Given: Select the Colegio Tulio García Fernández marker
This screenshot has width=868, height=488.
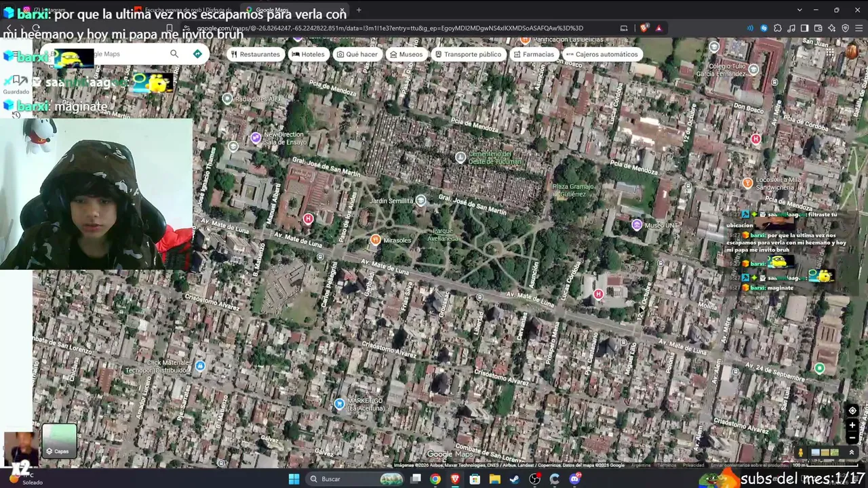Looking at the screenshot, I should coord(753,69).
